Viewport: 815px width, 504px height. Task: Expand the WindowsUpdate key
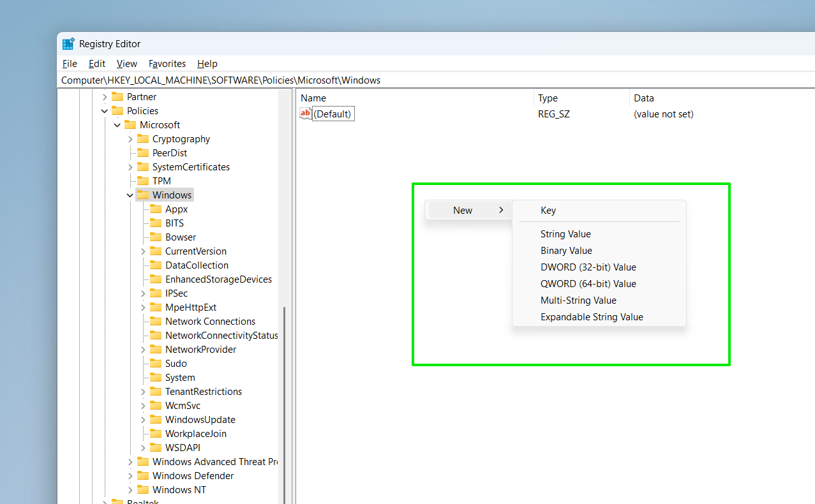click(x=143, y=420)
